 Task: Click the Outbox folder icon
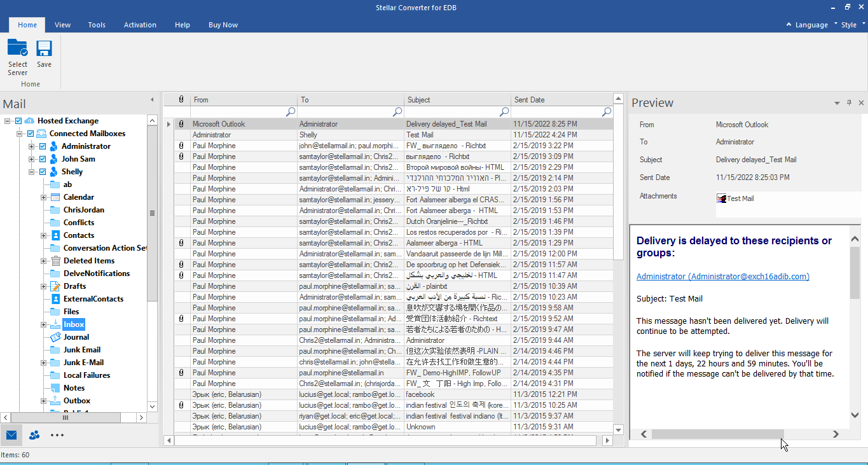point(55,401)
